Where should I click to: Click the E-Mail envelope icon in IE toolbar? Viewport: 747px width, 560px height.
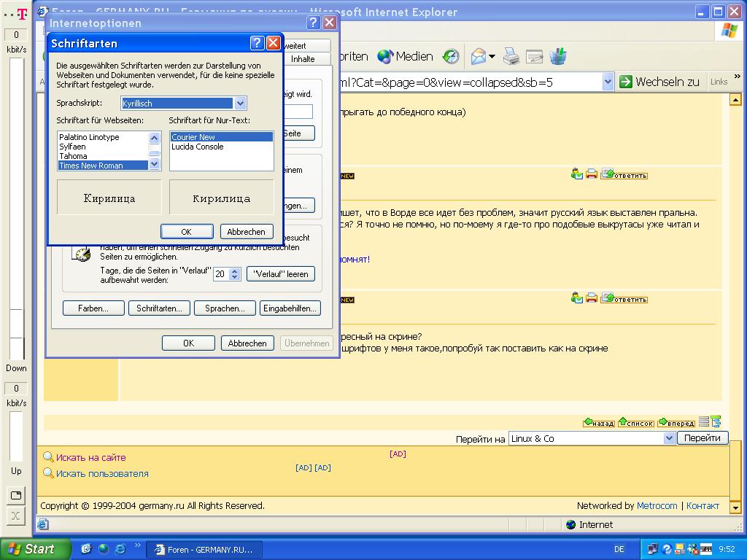click(479, 57)
